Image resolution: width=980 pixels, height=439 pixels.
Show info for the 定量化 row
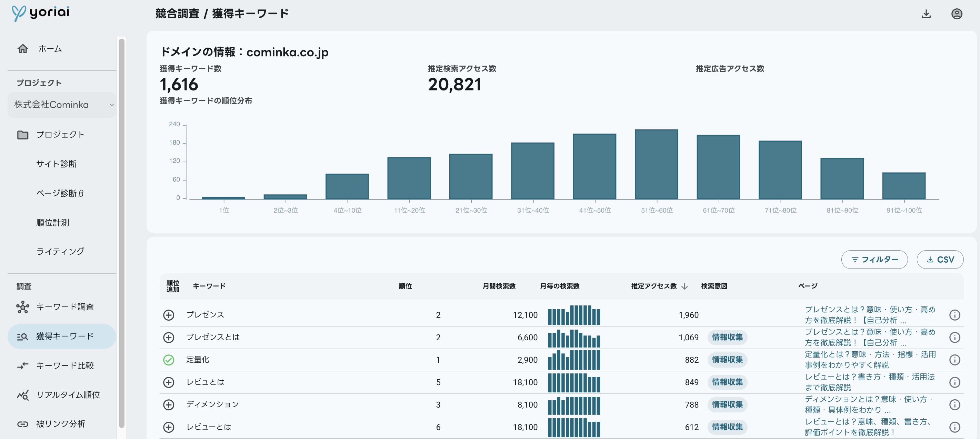[x=954, y=360]
